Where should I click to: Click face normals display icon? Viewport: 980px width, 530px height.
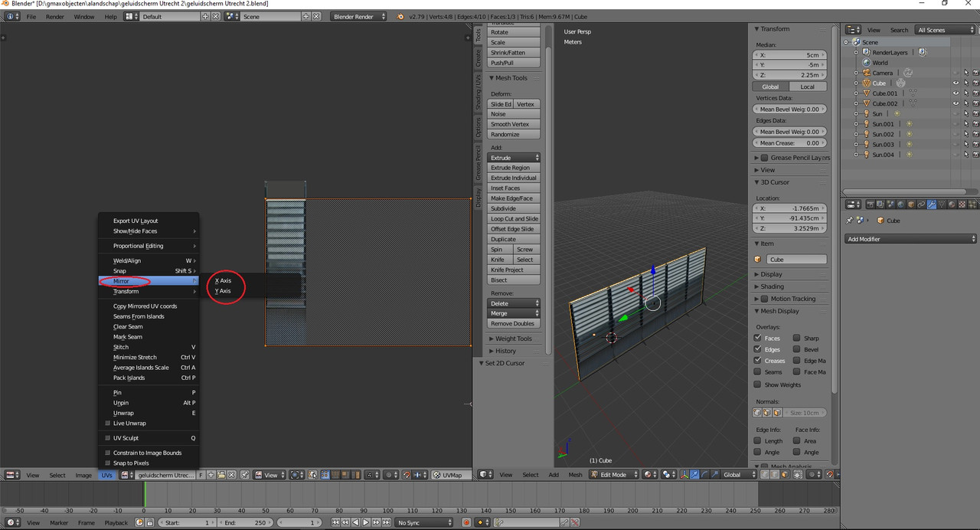click(777, 412)
